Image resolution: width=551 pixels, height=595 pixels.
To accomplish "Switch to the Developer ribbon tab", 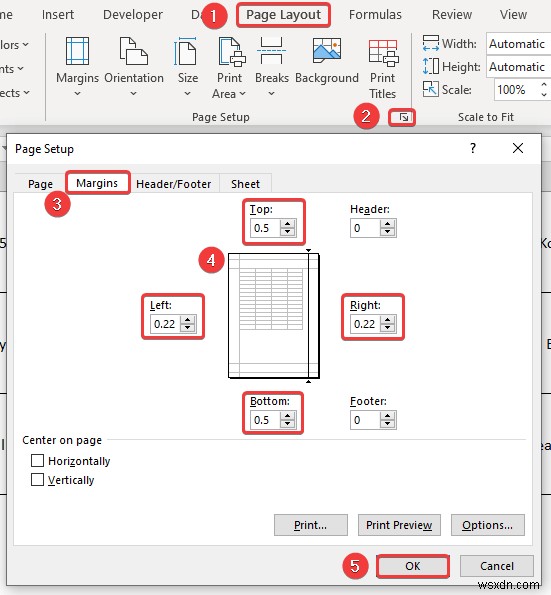I will tap(133, 15).
